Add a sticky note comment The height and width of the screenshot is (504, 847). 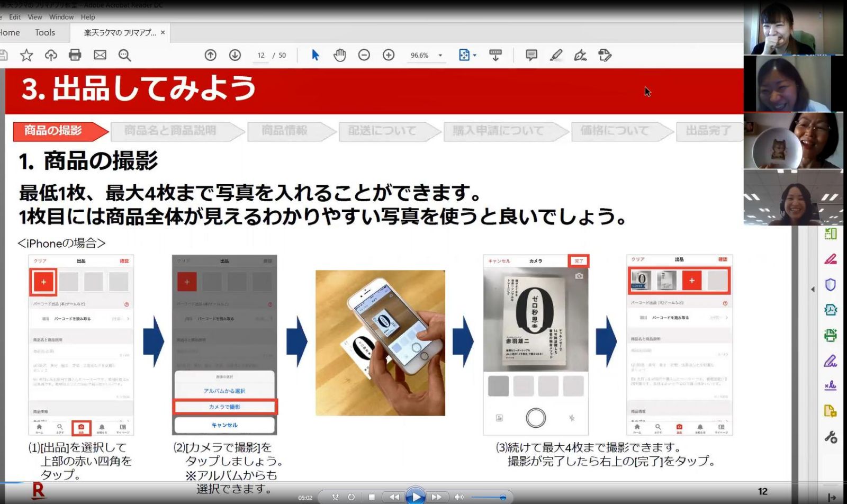(x=531, y=55)
